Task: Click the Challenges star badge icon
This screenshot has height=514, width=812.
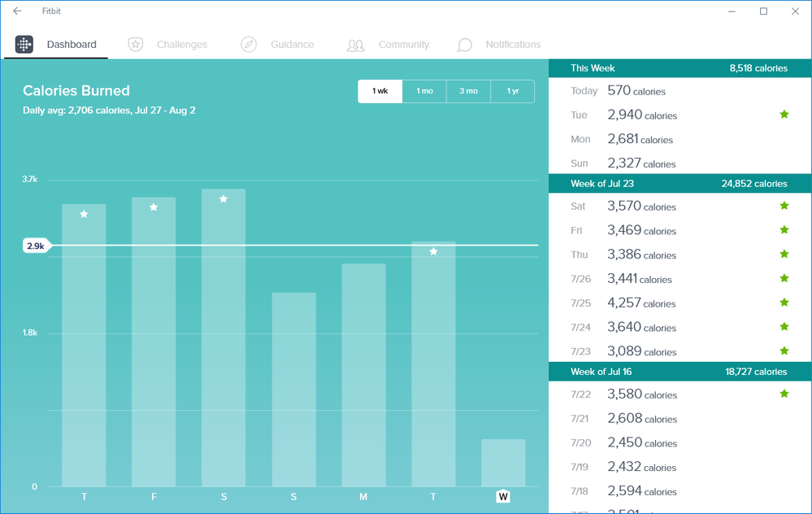Action: click(x=136, y=45)
